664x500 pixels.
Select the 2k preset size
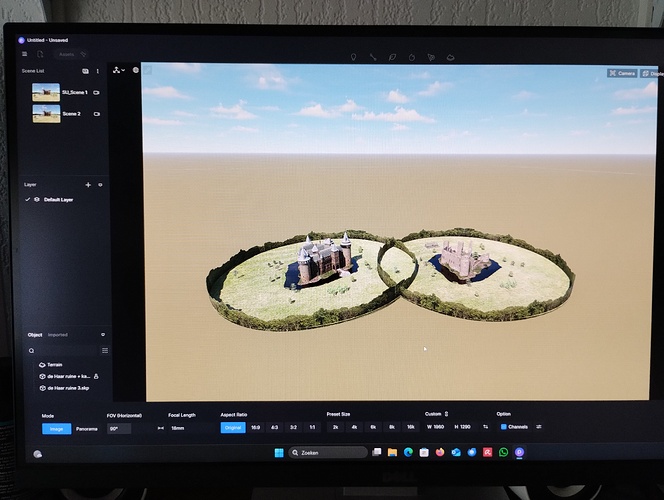click(335, 427)
